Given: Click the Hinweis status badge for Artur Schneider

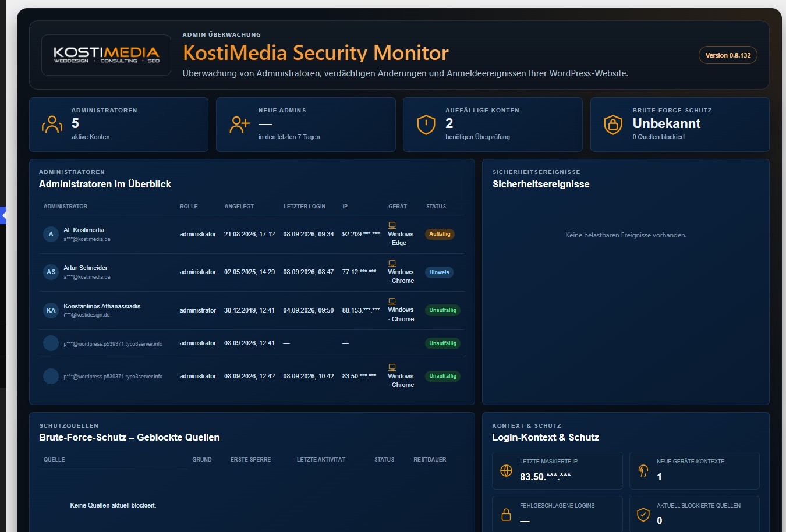Looking at the screenshot, I should point(439,272).
